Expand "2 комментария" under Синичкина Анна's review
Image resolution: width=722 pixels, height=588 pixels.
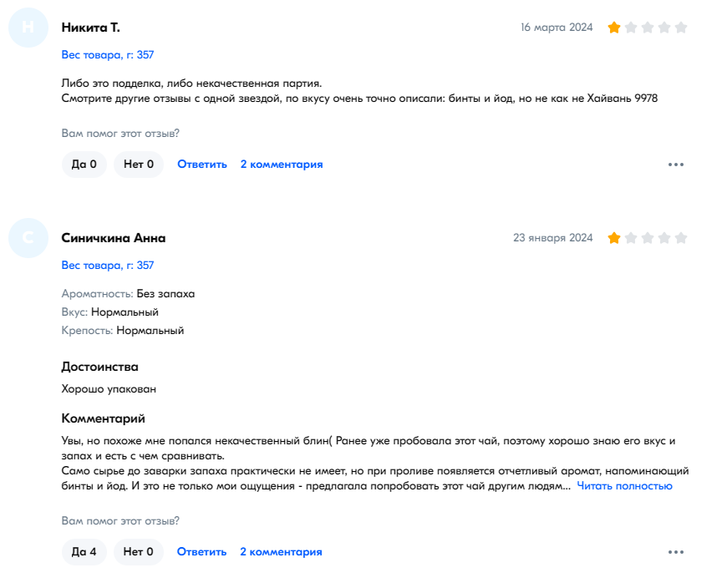coord(281,551)
